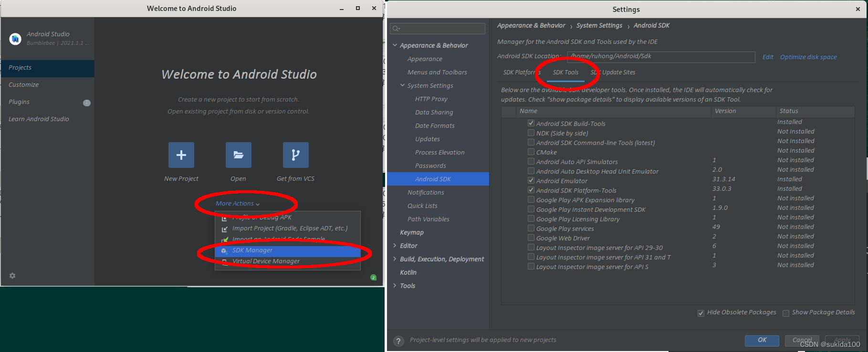The image size is (868, 352).
Task: Toggle Android SDK Build-Tools checkbox
Action: point(531,123)
